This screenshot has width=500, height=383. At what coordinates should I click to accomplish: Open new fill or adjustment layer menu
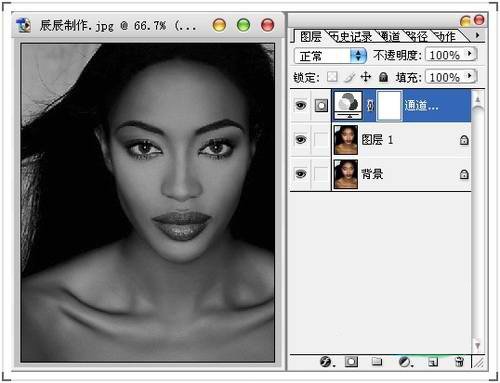point(405,362)
